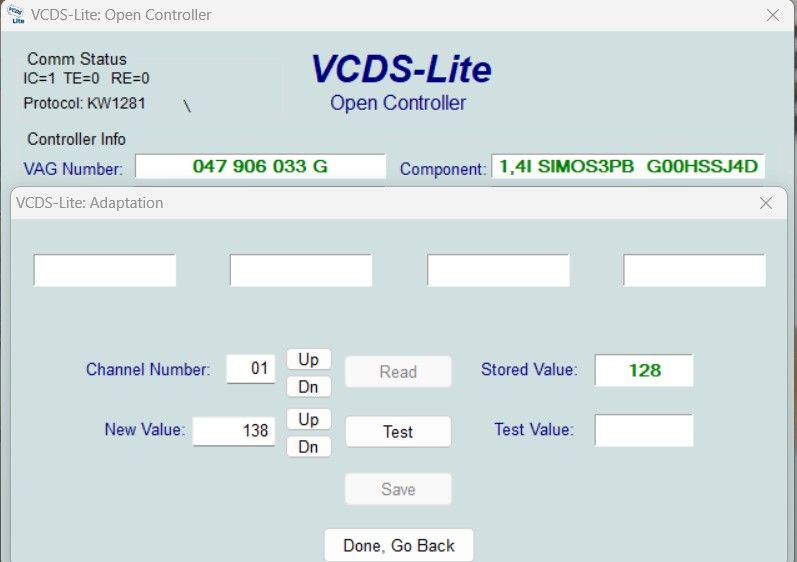Raise New Value with its Up button
Image resolution: width=797 pixels, height=562 pixels.
coord(309,419)
